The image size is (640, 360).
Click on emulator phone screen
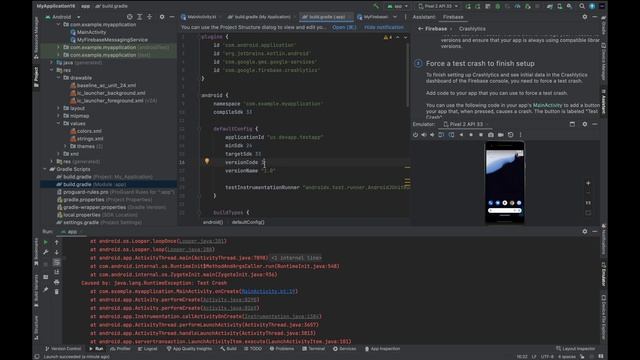click(x=504, y=182)
